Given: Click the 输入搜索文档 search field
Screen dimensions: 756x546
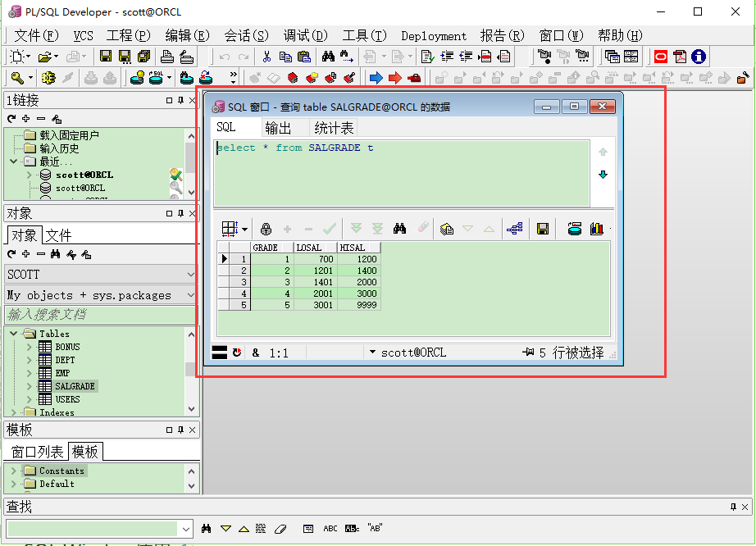Looking at the screenshot, I should point(100,315).
